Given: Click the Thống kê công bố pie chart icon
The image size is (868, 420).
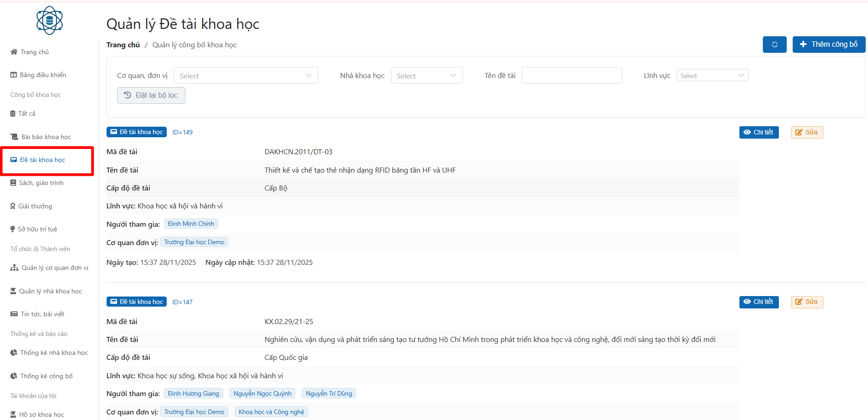Looking at the screenshot, I should tap(14, 376).
